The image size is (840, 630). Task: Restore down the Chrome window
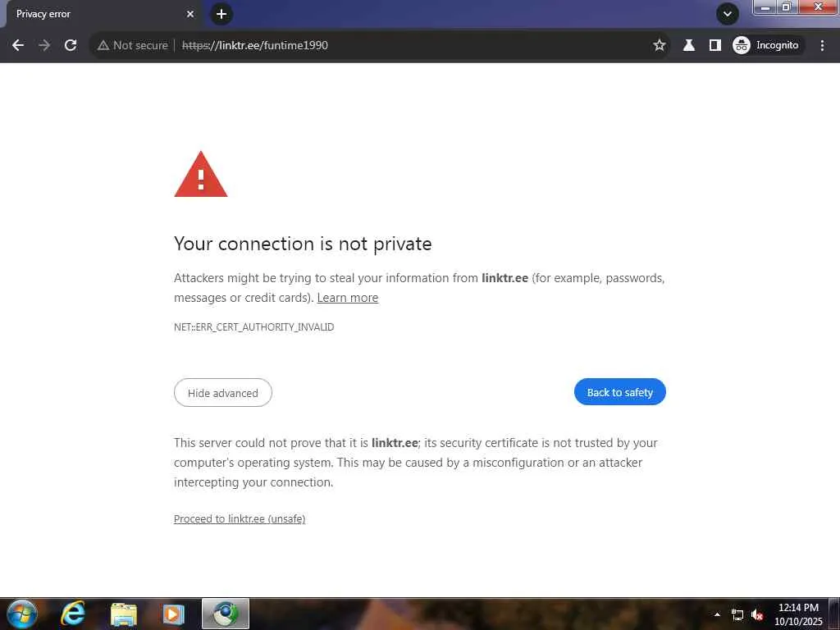click(787, 7)
